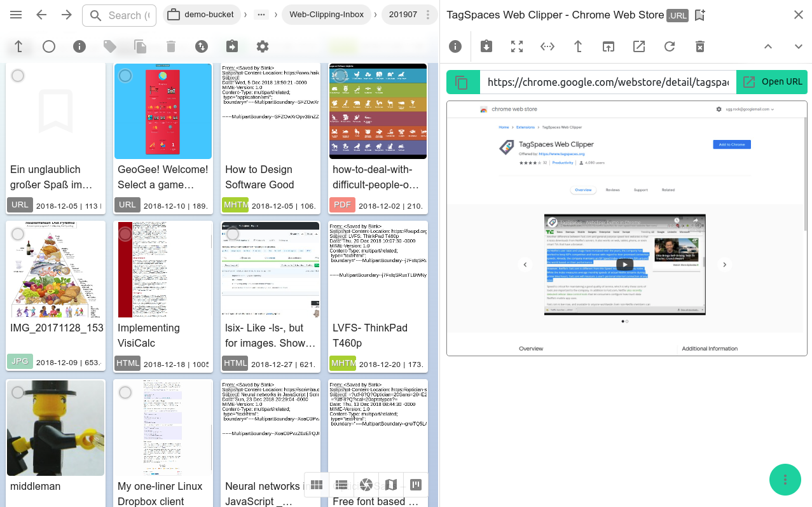Click the copy files icon in file list toolbar
This screenshot has height=507, width=812.
coord(141,46)
